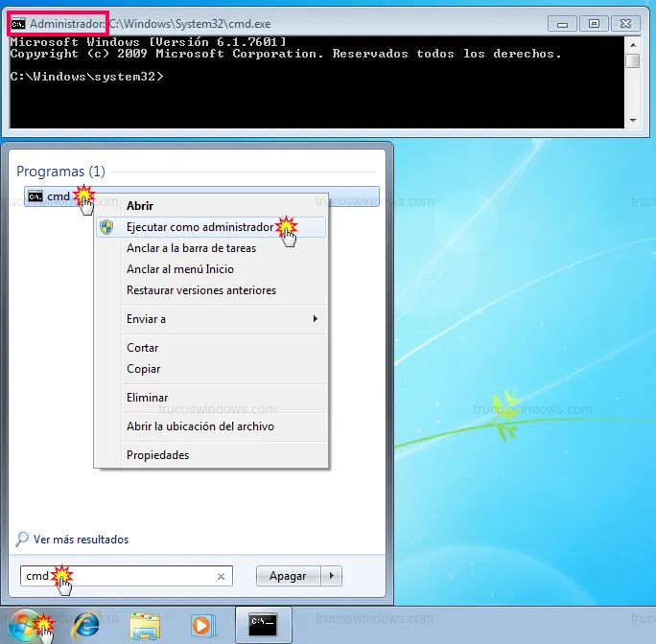Expand shutdown options arrow next to Apagar
Screen dimensions: 656x644
332,576
